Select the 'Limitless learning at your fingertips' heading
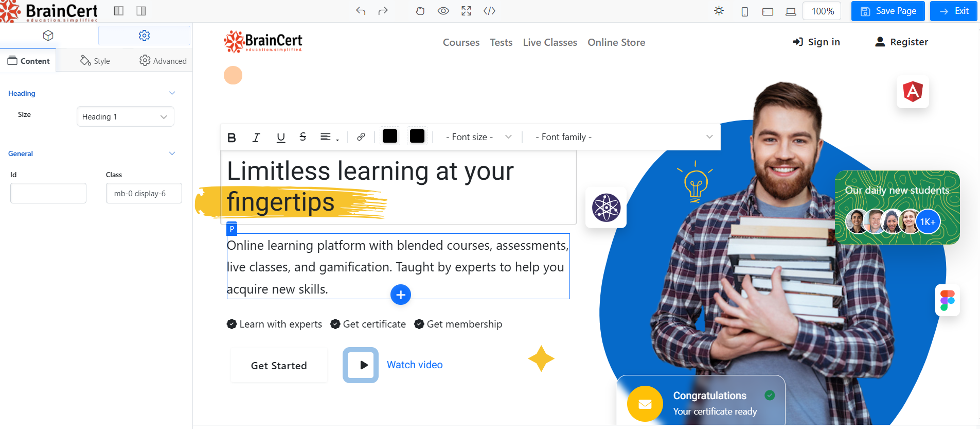The image size is (980, 429). click(x=399, y=187)
